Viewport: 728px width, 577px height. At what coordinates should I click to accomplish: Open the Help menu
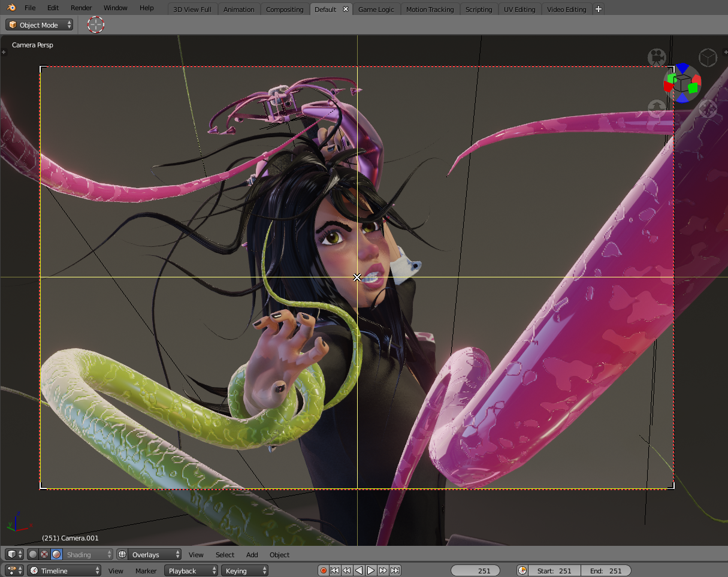(147, 8)
